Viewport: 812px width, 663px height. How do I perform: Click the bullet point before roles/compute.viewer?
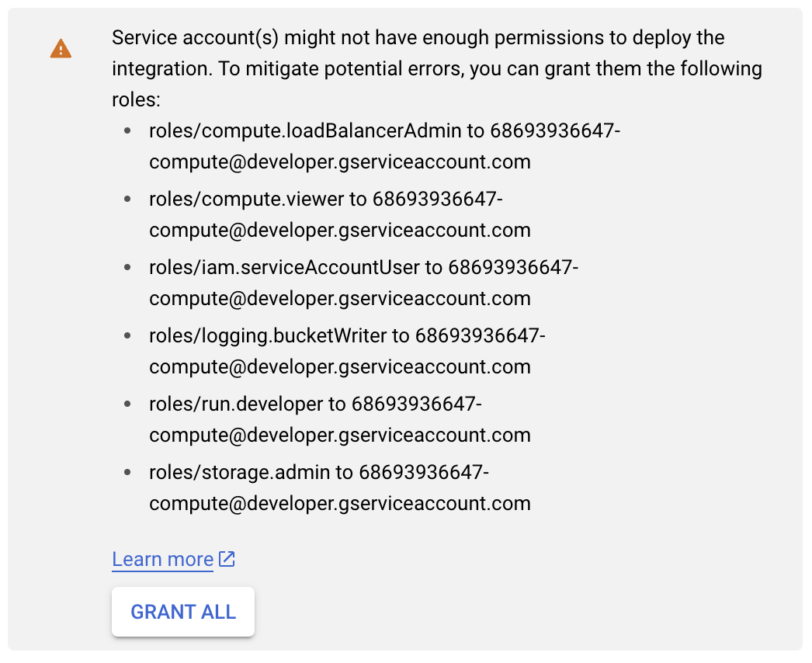(127, 199)
